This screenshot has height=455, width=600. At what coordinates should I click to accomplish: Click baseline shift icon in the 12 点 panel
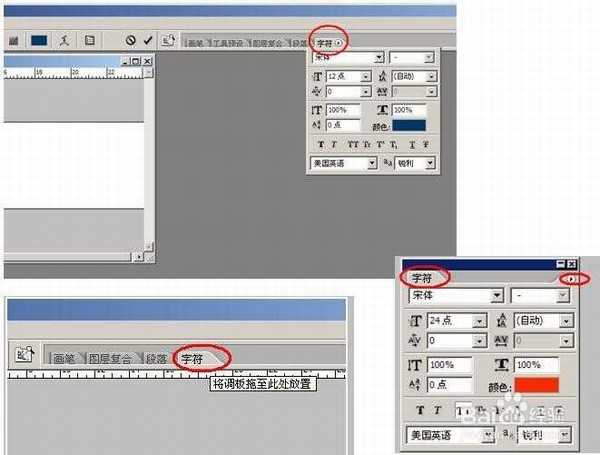tap(317, 125)
